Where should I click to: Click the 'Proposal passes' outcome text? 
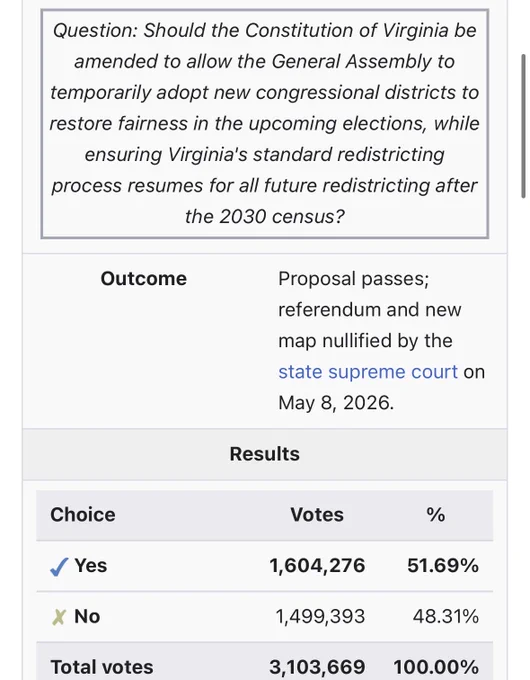click(353, 278)
